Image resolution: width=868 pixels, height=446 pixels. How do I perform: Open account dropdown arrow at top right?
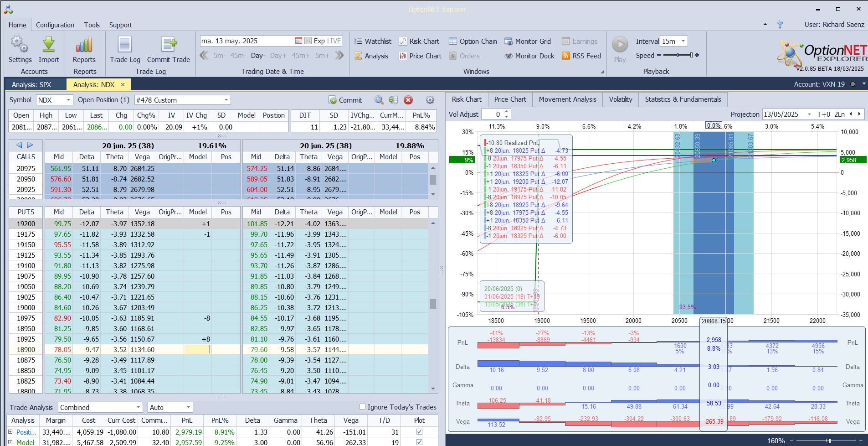[x=863, y=84]
